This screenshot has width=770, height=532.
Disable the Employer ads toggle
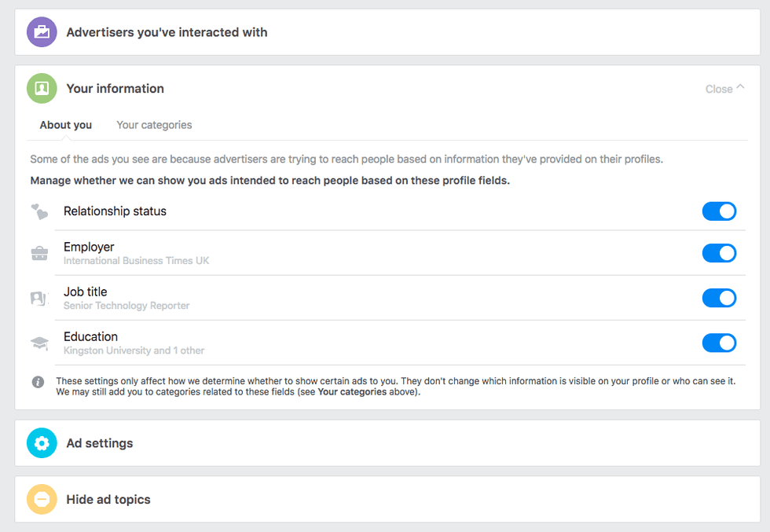pyautogui.click(x=718, y=253)
